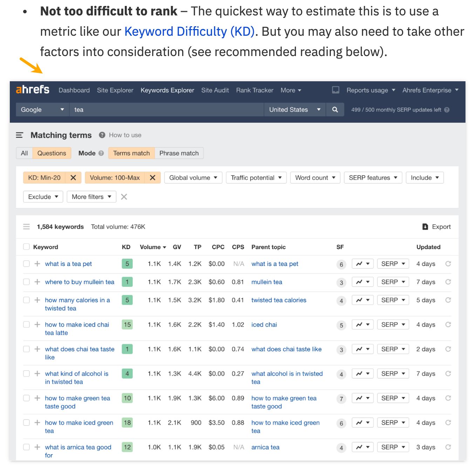Switch to the Questions tab
Image resolution: width=476 pixels, height=468 pixels.
(52, 153)
